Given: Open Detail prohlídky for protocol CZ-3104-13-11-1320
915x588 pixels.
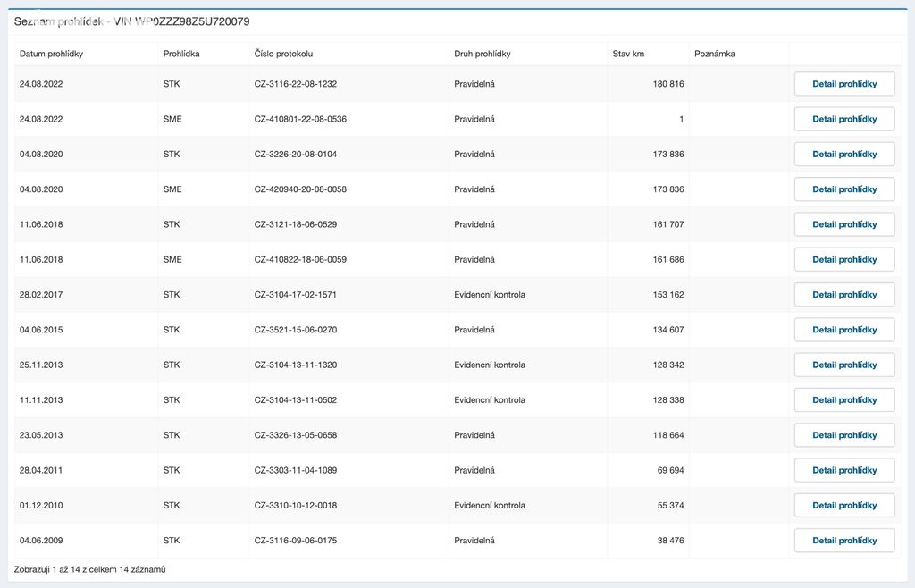Looking at the screenshot, I should point(844,365).
